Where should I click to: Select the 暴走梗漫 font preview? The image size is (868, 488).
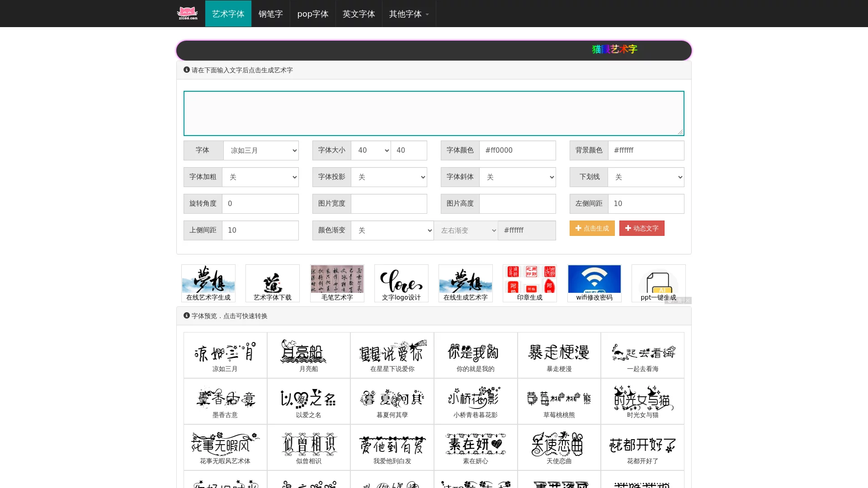(x=559, y=355)
